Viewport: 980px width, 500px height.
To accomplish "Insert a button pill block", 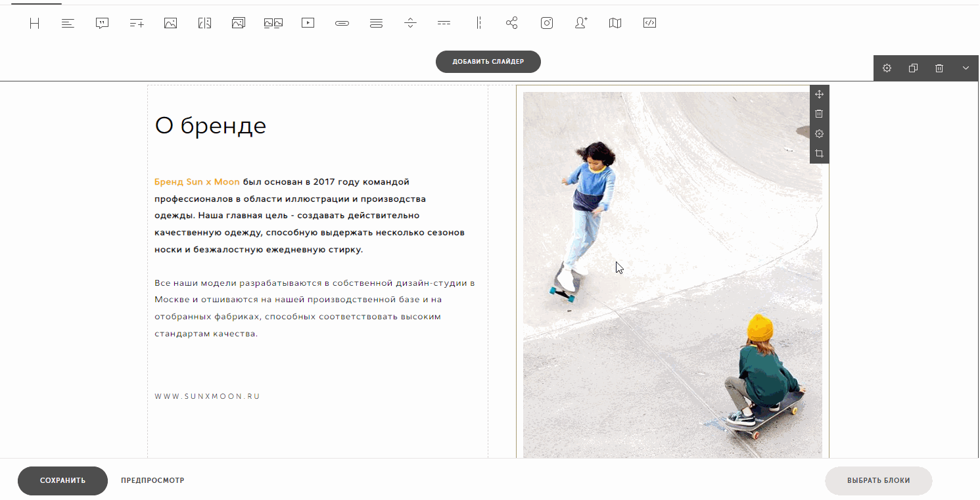I will [x=342, y=23].
